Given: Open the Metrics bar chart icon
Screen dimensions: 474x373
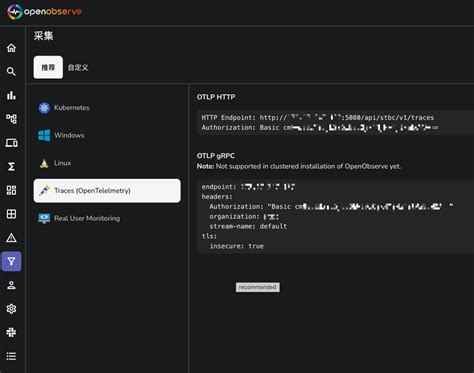Looking at the screenshot, I should 11,95.
